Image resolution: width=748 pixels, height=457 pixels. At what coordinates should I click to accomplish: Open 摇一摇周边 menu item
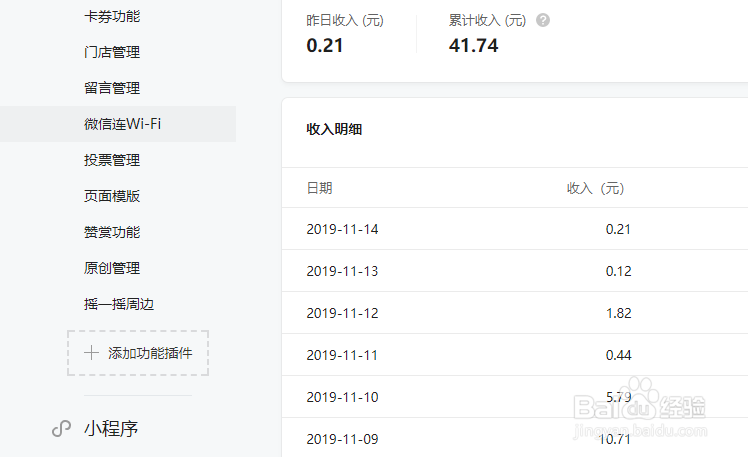click(x=119, y=304)
